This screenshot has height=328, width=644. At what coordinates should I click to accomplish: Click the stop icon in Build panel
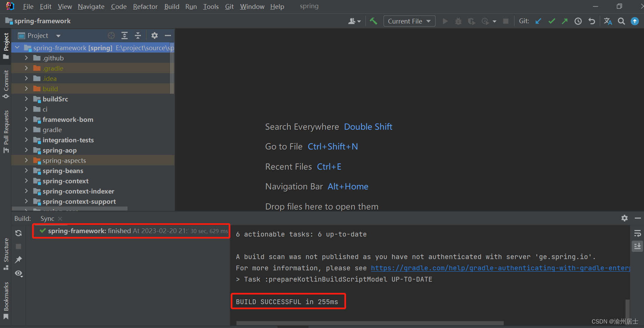tap(18, 246)
